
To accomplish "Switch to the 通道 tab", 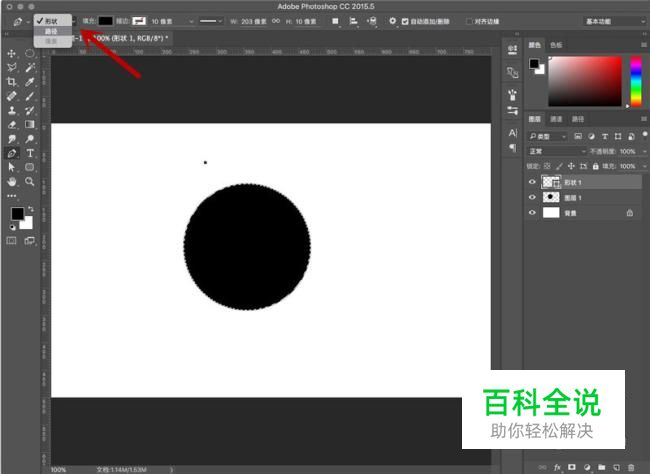I will (x=556, y=118).
